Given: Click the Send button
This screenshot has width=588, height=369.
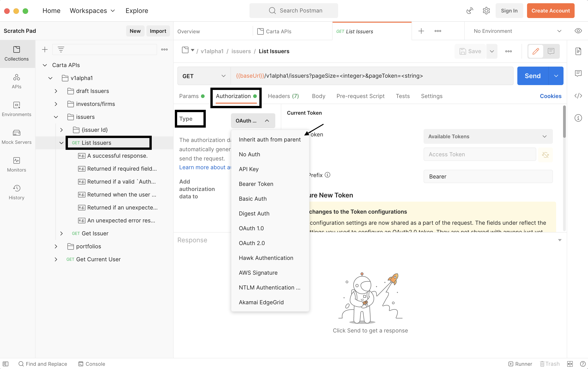Looking at the screenshot, I should (x=532, y=76).
